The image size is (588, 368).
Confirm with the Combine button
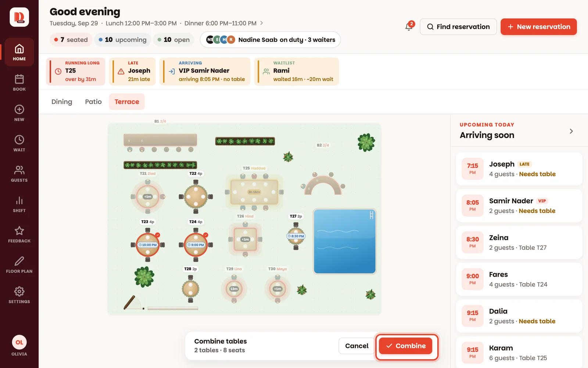(405, 346)
